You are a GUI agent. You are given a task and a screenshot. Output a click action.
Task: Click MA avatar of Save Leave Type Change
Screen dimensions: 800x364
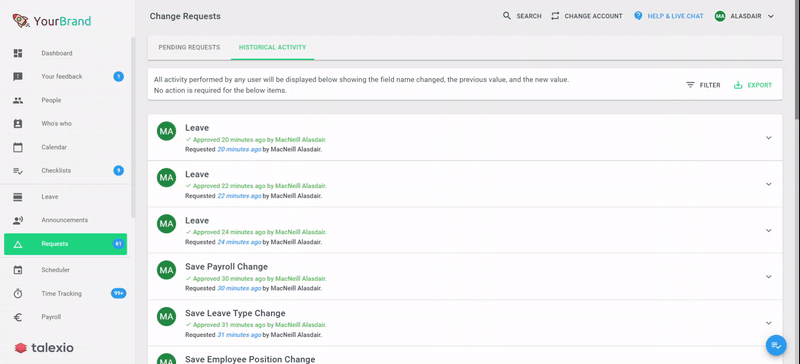[166, 317]
